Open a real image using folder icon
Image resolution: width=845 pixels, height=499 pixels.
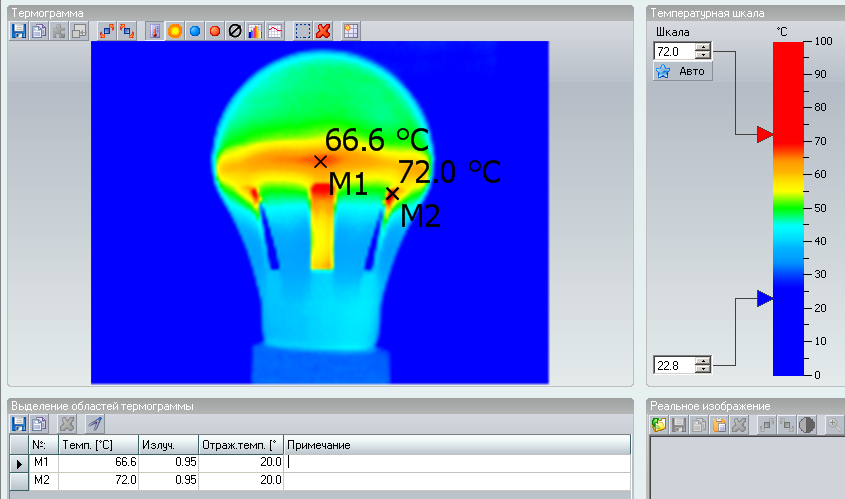point(659,425)
